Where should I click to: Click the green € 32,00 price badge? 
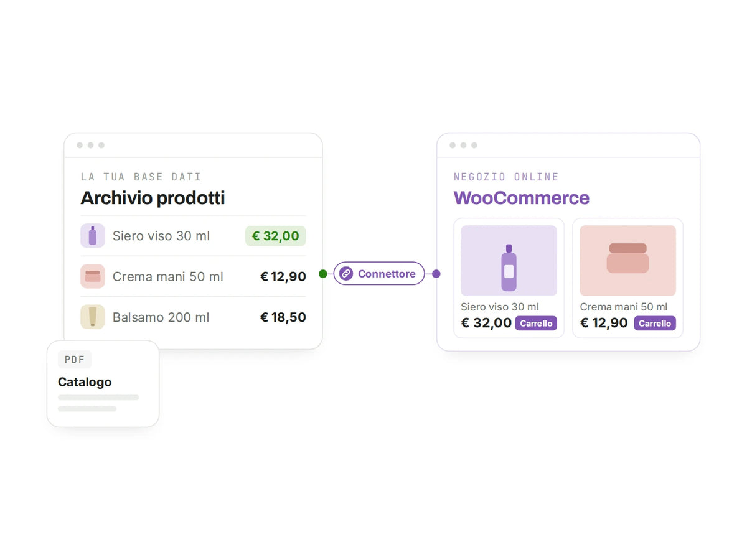(275, 236)
